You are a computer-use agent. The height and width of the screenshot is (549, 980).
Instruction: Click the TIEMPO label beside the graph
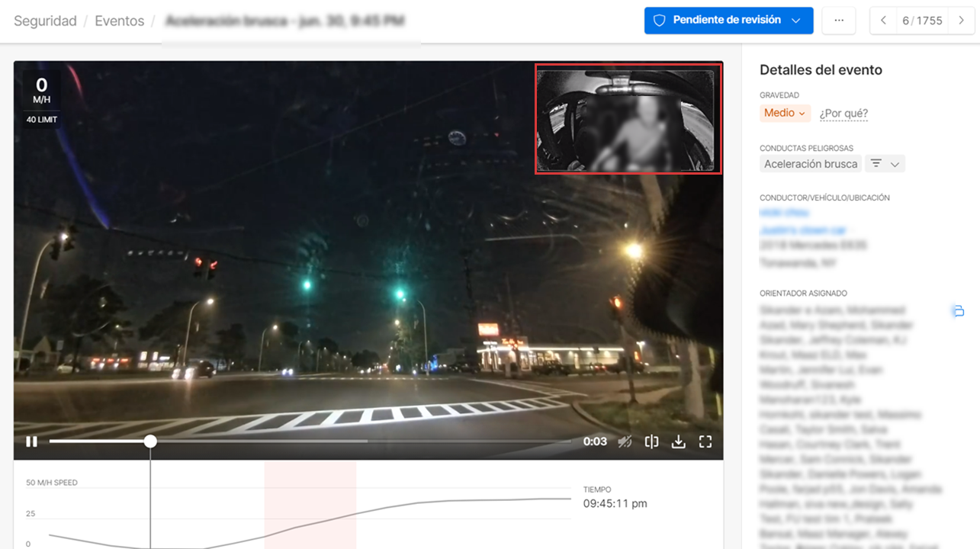click(597, 490)
